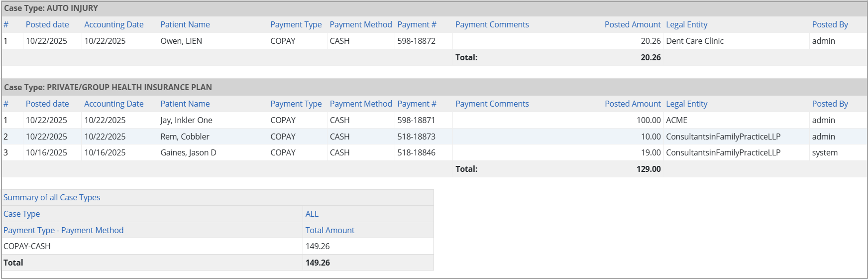Click the Total Amount header in summary
The height and width of the screenshot is (279, 868).
pos(329,230)
